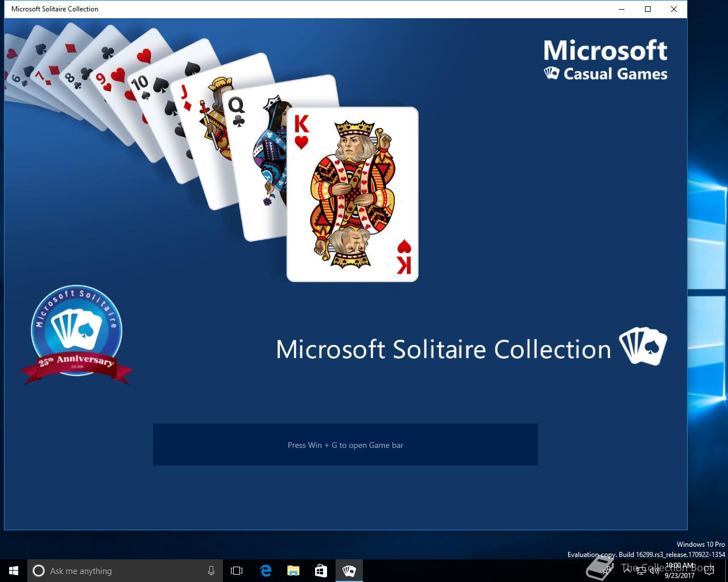Click the King of Hearts card

pos(353,194)
